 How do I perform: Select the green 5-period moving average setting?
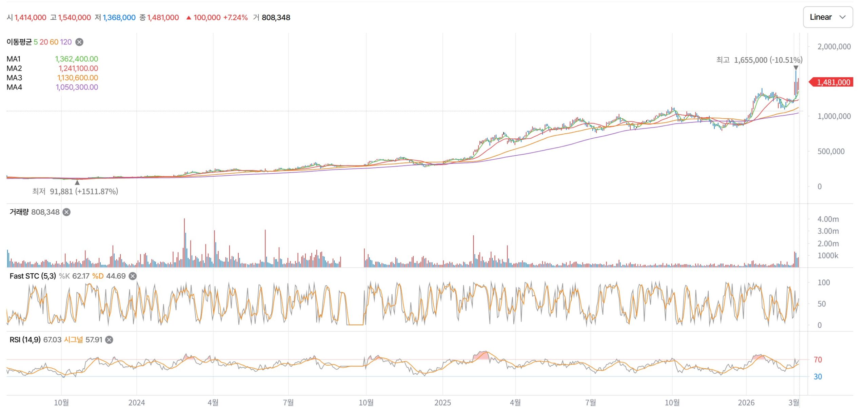tap(36, 42)
